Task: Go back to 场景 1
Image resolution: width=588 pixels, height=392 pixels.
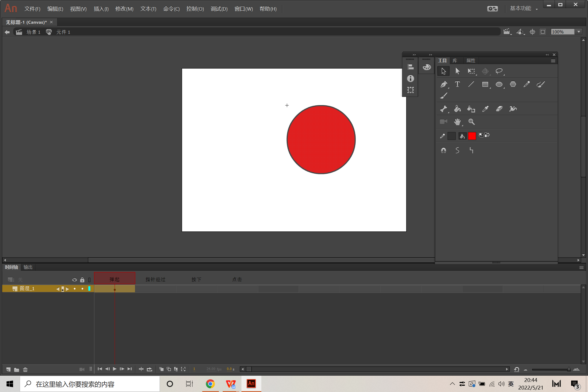Action: [x=33, y=32]
